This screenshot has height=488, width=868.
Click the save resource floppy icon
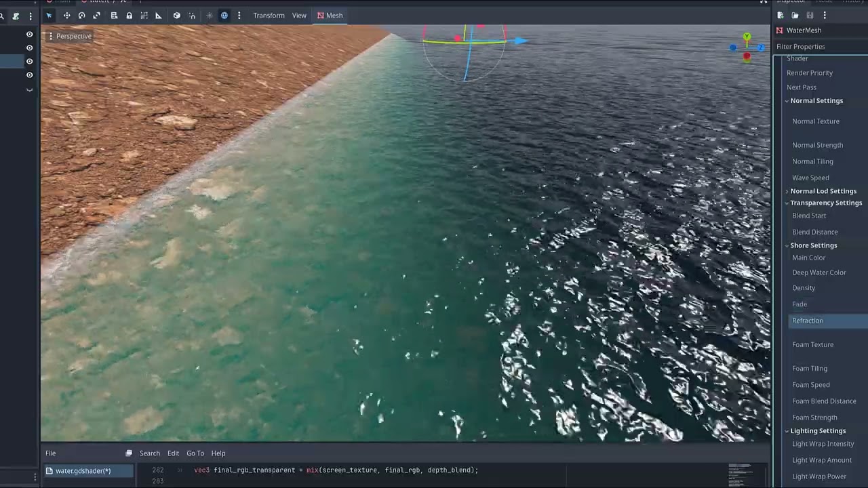[x=810, y=15]
